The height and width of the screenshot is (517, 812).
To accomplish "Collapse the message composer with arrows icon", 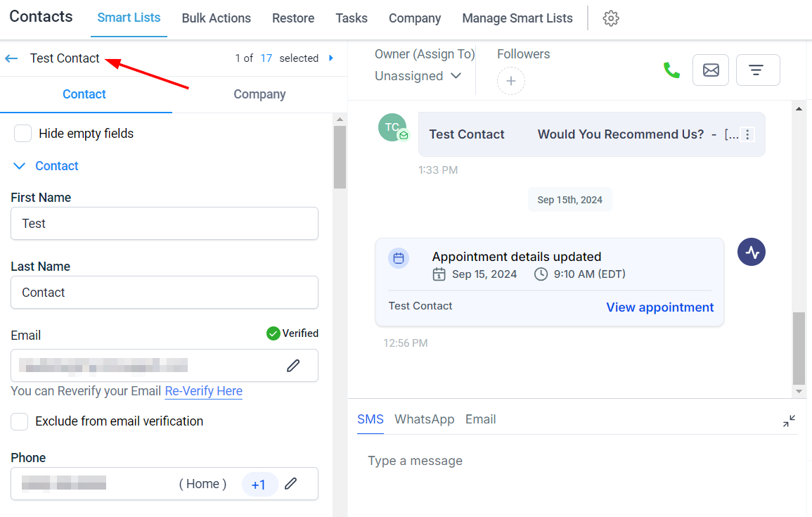I will click(789, 421).
